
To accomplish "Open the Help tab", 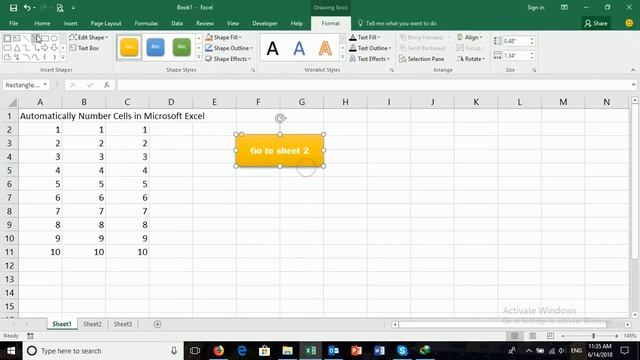I will click(297, 24).
